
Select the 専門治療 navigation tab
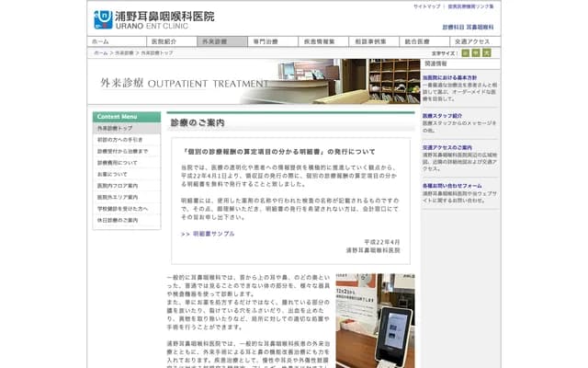pyautogui.click(x=272, y=41)
